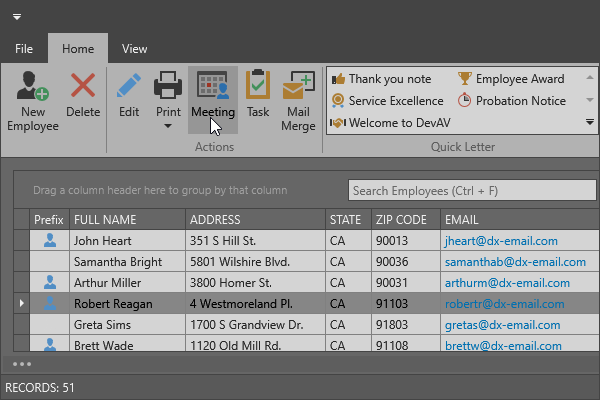600x400 pixels.
Task: Sort by the STATE column header
Action: tap(348, 220)
